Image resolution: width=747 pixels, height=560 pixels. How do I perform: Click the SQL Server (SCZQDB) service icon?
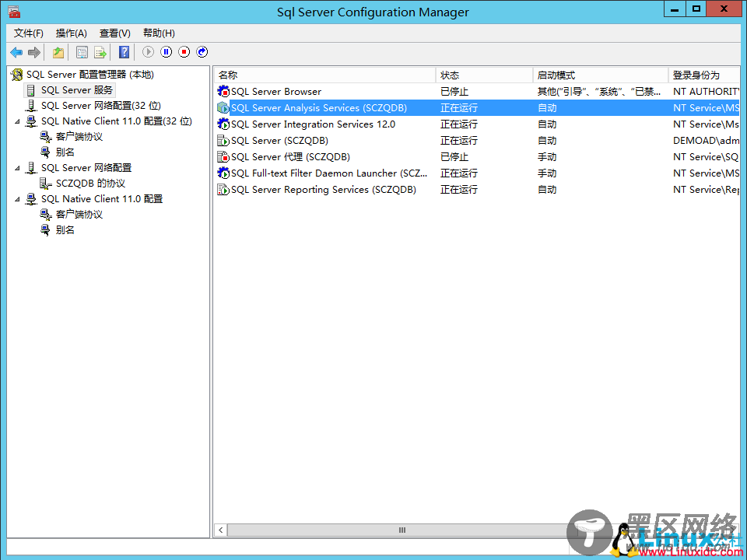(x=223, y=141)
